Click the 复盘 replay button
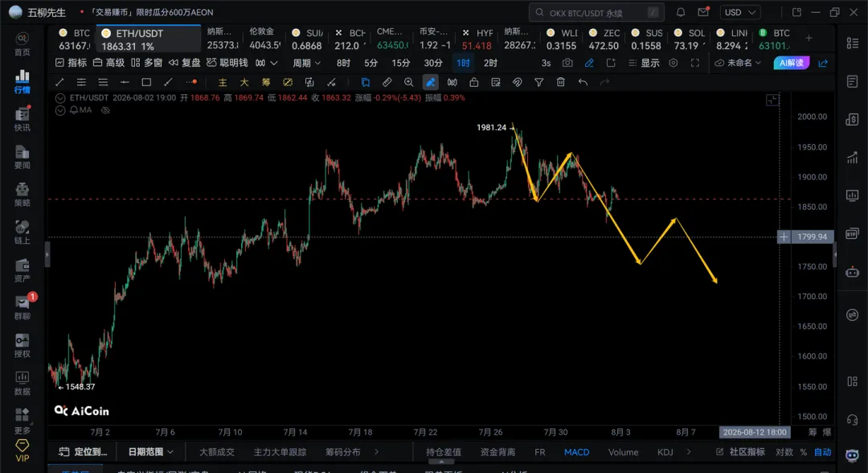The width and height of the screenshot is (868, 473). click(x=184, y=63)
